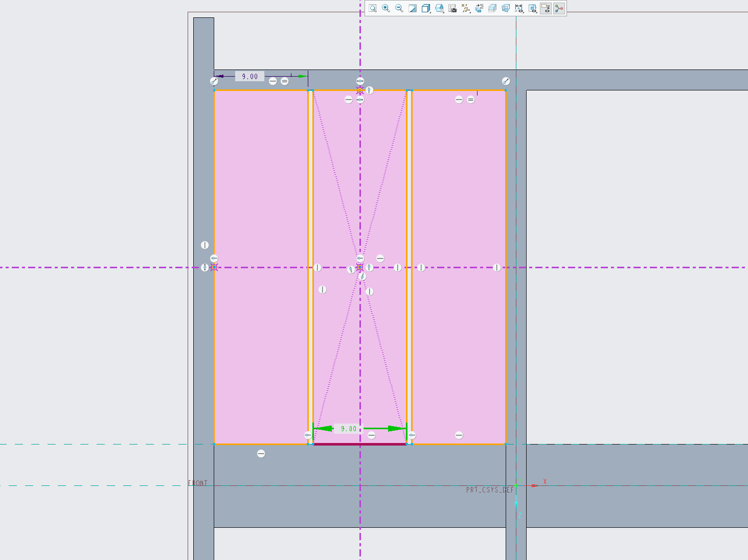This screenshot has width=748, height=560.
Task: Select the 9.00 dimension at the sketch's top
Action: coord(250,77)
